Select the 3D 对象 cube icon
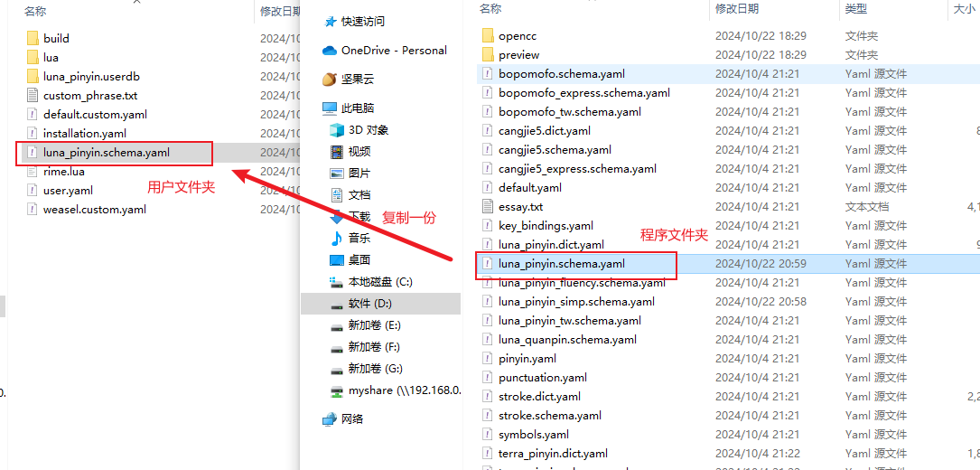980x470 pixels. pos(337,130)
